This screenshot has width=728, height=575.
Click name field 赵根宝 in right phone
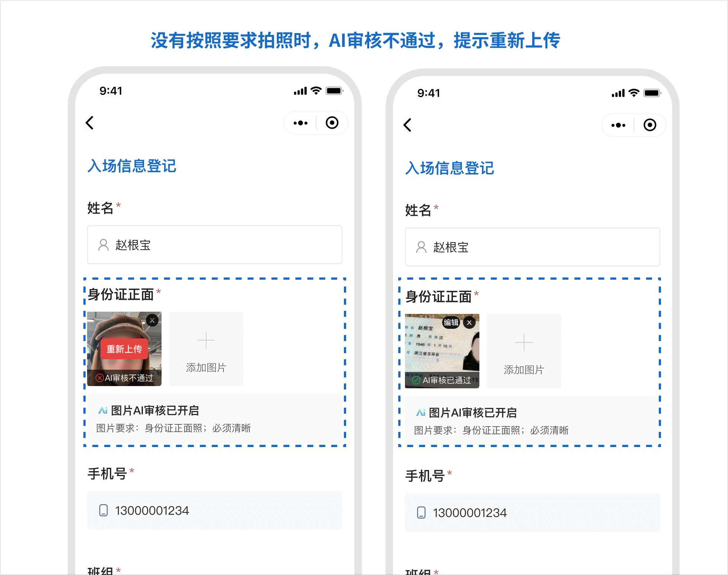(x=532, y=247)
